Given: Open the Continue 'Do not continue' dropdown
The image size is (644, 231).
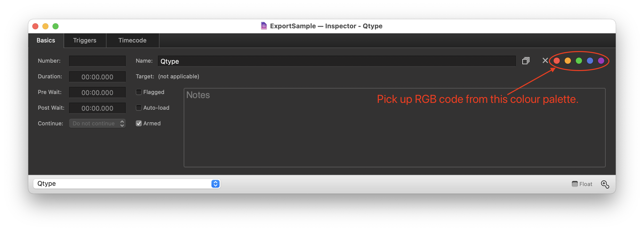Looking at the screenshot, I should click(97, 123).
